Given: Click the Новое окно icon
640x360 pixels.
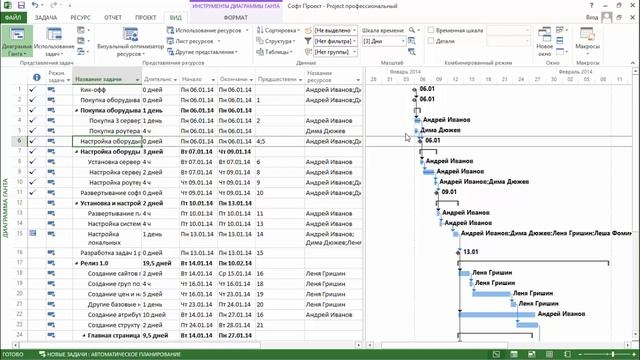Looking at the screenshot, I should (544, 41).
